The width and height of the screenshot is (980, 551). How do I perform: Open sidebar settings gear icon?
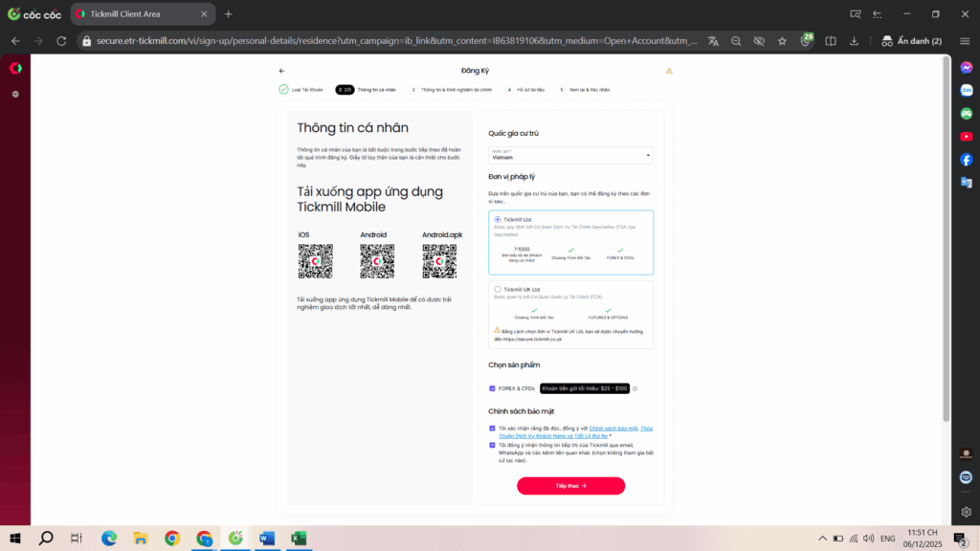pos(967,513)
